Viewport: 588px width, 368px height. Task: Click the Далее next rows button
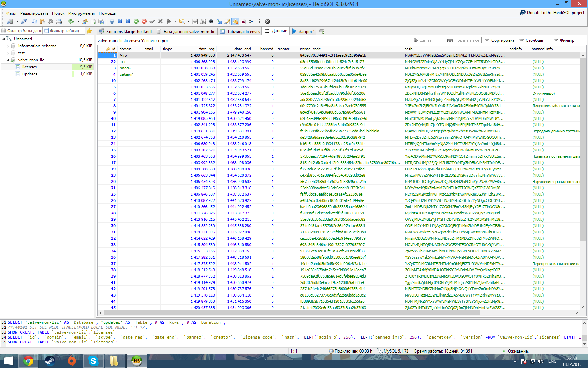click(422, 40)
